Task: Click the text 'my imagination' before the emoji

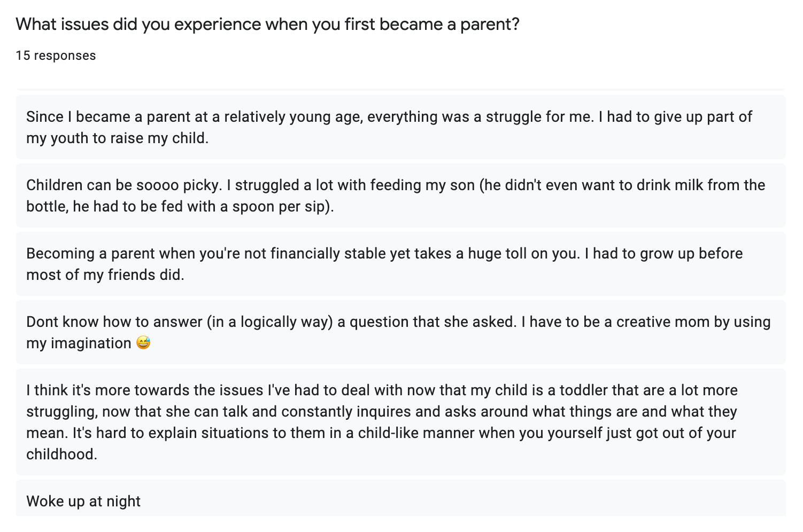Action: coord(79,343)
